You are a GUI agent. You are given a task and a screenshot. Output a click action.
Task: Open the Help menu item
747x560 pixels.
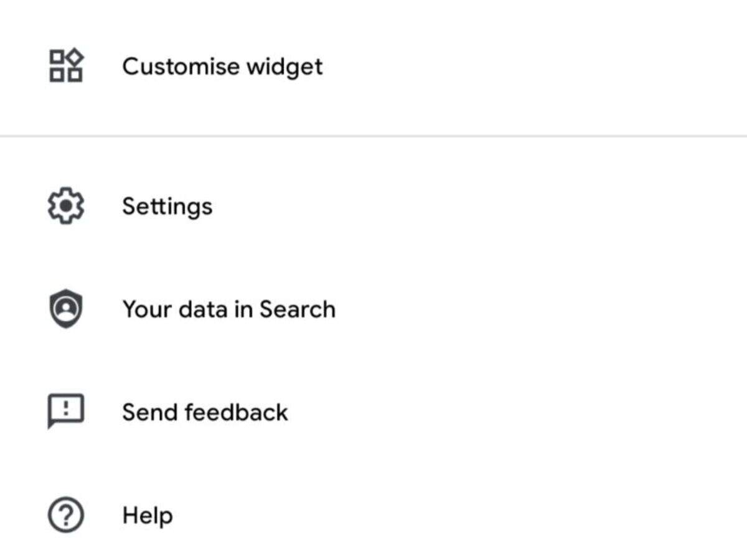(148, 515)
